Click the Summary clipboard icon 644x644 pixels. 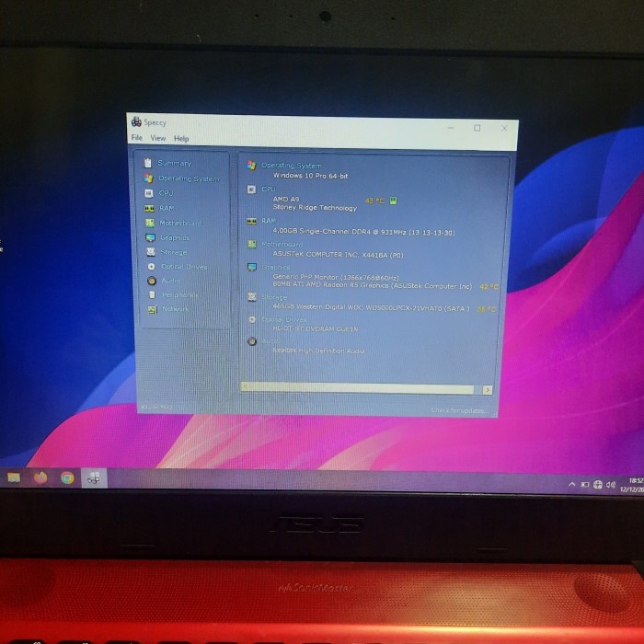(148, 163)
